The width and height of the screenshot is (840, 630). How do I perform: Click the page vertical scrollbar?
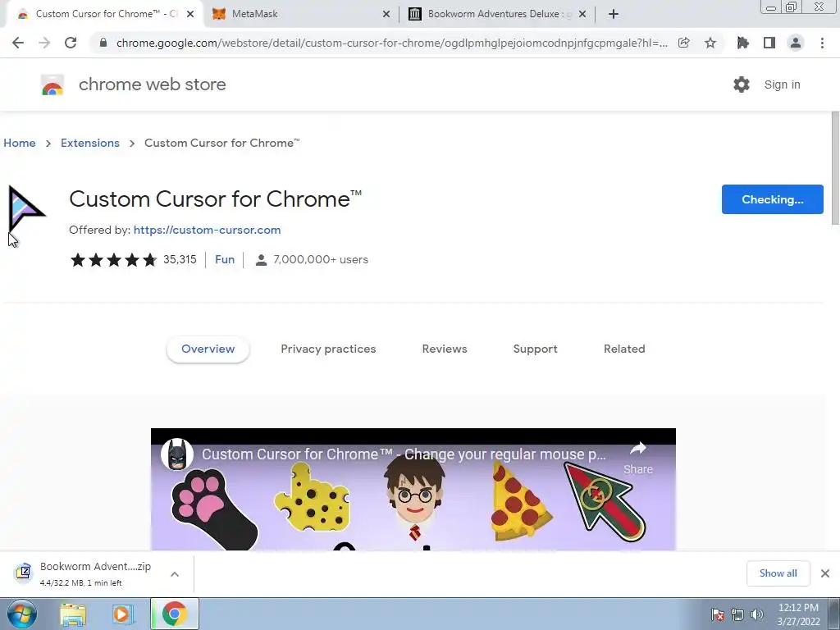(x=835, y=169)
